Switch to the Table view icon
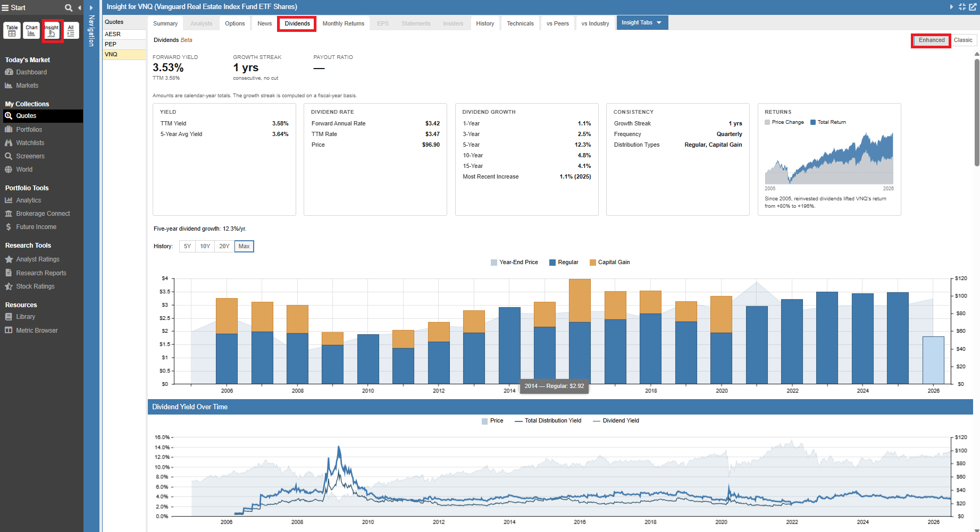Screen dimensions: 980x532 click(x=12, y=31)
